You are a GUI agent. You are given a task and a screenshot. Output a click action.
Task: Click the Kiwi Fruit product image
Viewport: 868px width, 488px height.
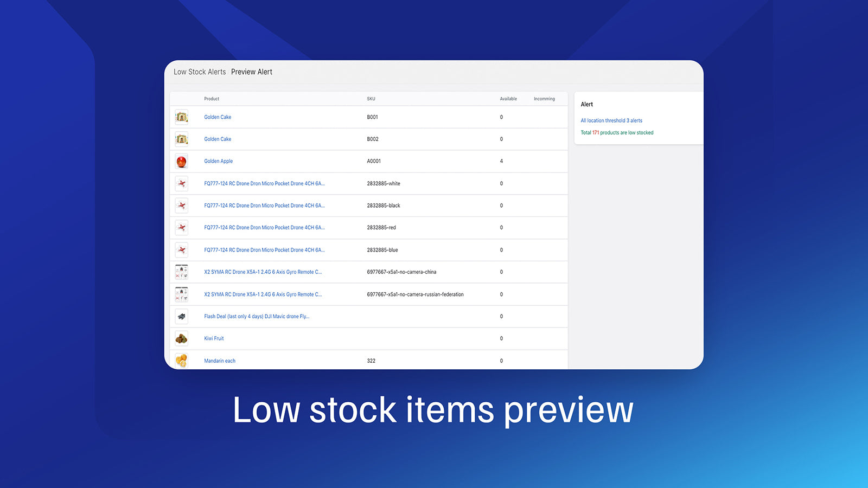point(181,338)
